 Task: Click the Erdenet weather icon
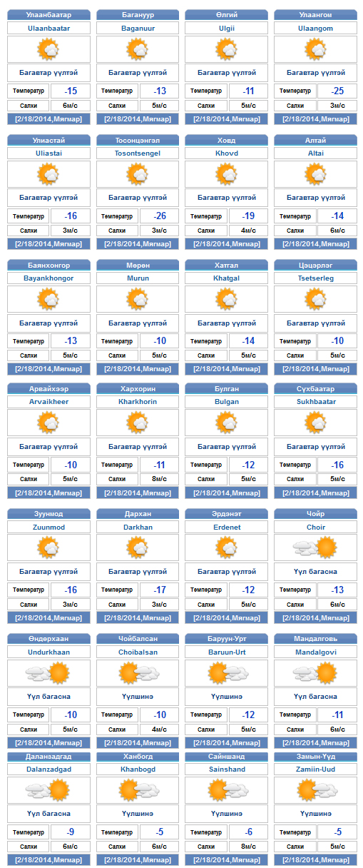click(227, 547)
